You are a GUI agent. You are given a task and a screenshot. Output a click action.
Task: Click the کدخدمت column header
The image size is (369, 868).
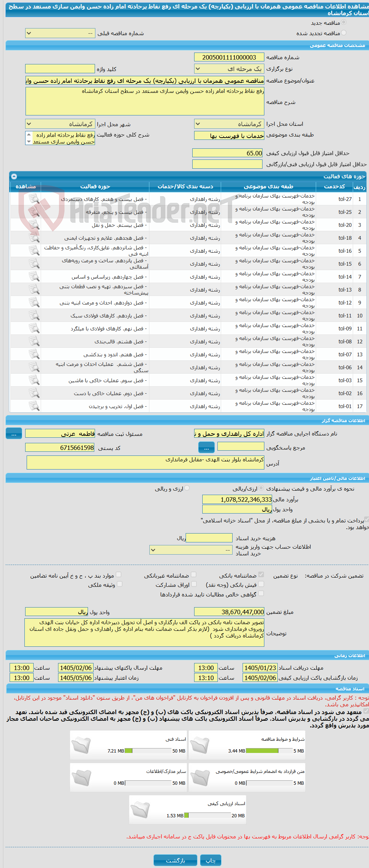tap(334, 186)
